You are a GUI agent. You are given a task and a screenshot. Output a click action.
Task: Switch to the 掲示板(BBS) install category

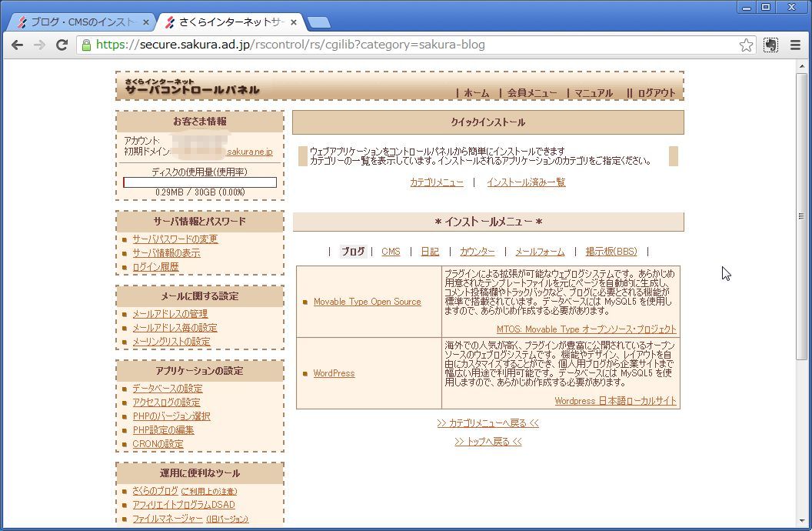[611, 252]
